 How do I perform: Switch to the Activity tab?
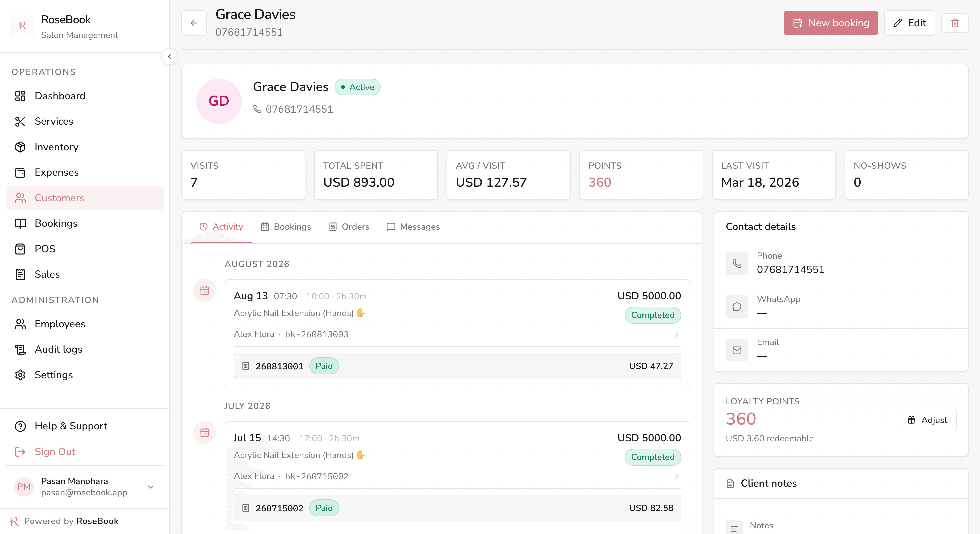click(221, 227)
